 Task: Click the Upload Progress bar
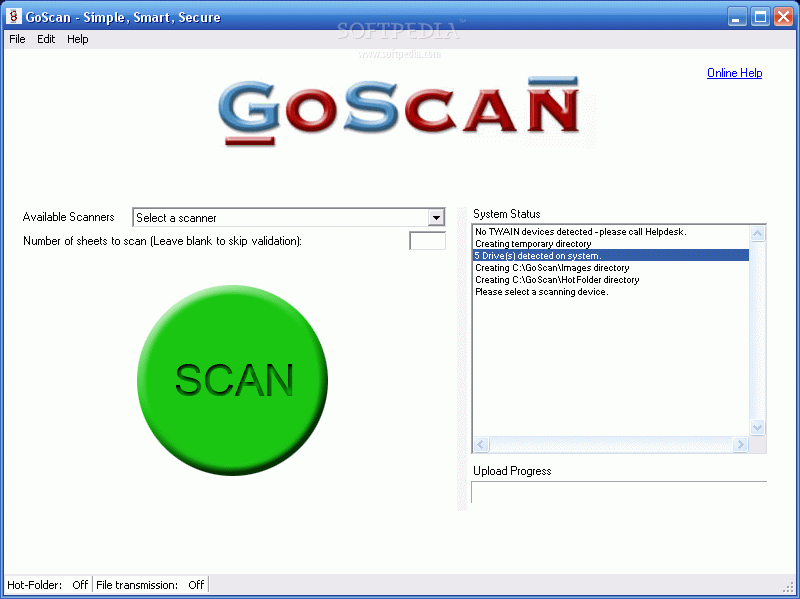click(x=619, y=492)
